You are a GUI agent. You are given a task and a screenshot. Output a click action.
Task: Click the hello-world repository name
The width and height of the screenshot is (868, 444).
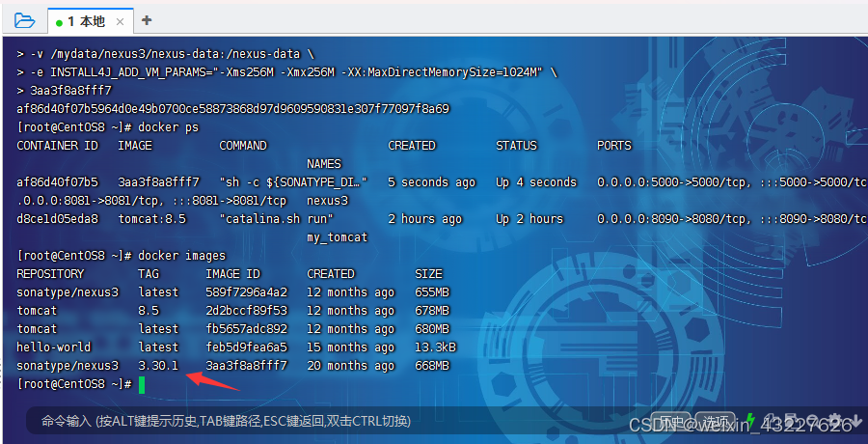click(x=54, y=347)
